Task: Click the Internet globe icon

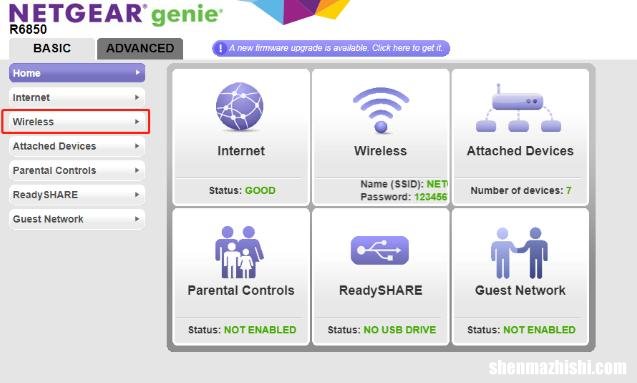Action: (240, 107)
